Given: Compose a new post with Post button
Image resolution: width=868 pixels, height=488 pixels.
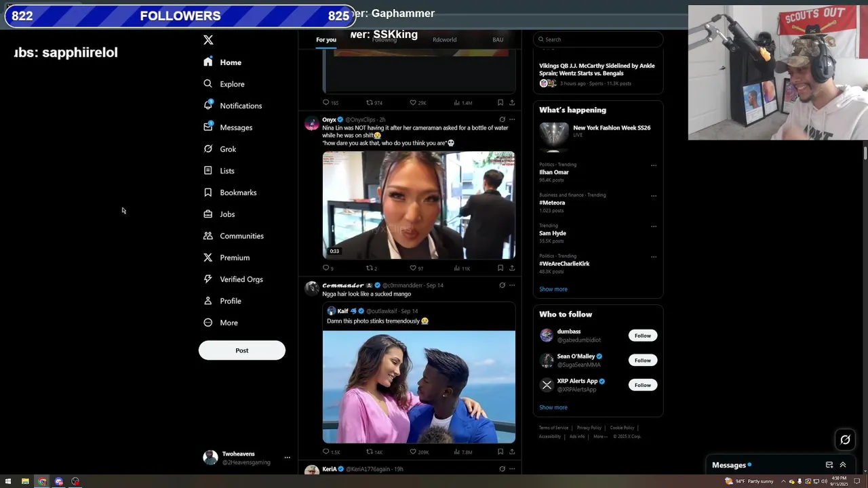Looking at the screenshot, I should pyautogui.click(x=242, y=350).
